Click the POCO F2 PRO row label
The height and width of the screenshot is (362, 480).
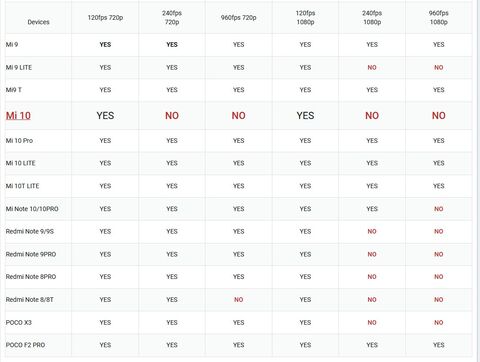(25, 345)
